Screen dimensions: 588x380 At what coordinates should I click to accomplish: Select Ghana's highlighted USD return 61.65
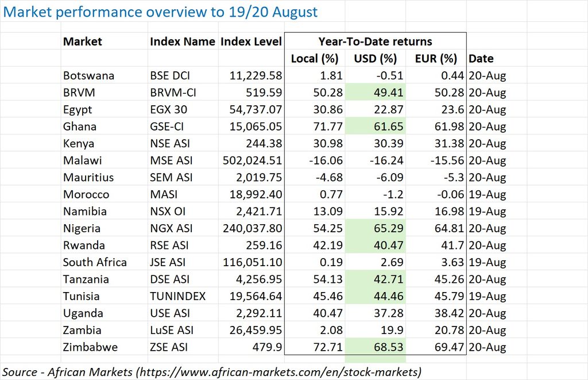point(376,126)
